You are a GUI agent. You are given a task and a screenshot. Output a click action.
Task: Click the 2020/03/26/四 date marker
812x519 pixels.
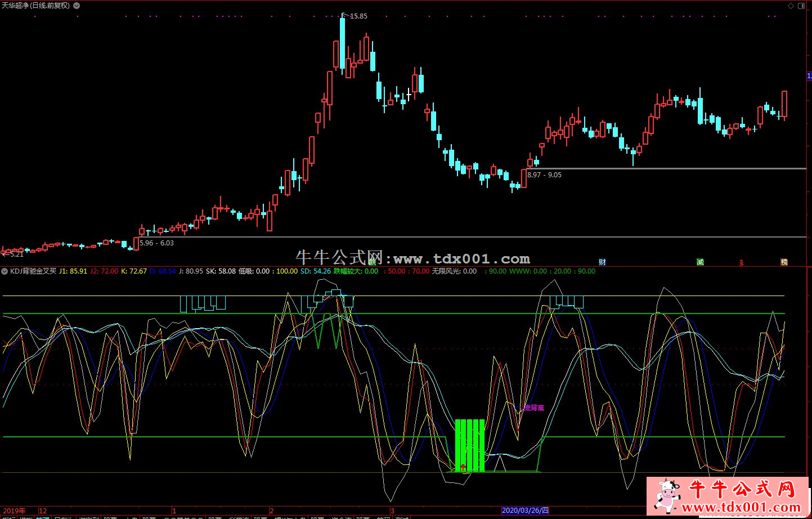(x=524, y=511)
